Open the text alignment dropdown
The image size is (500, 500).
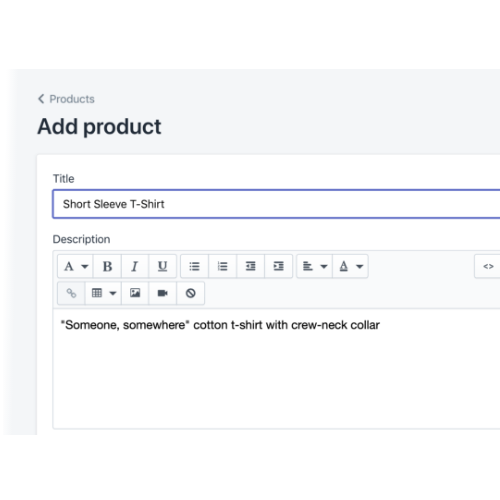[x=314, y=266]
